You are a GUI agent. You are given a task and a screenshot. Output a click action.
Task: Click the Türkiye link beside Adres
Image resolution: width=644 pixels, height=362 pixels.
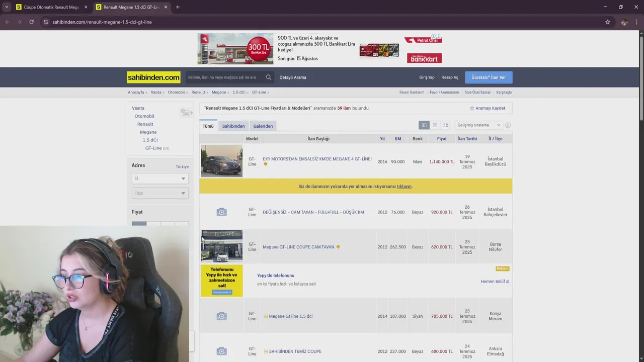[182, 167]
